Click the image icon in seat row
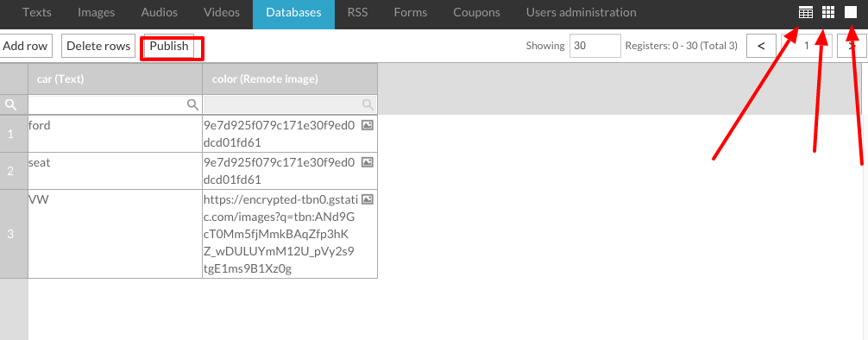The width and height of the screenshot is (868, 340). (x=367, y=162)
